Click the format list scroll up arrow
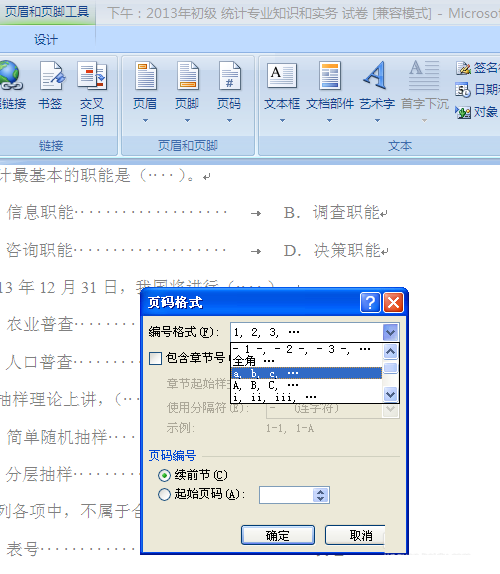500x574 pixels. 391,352
